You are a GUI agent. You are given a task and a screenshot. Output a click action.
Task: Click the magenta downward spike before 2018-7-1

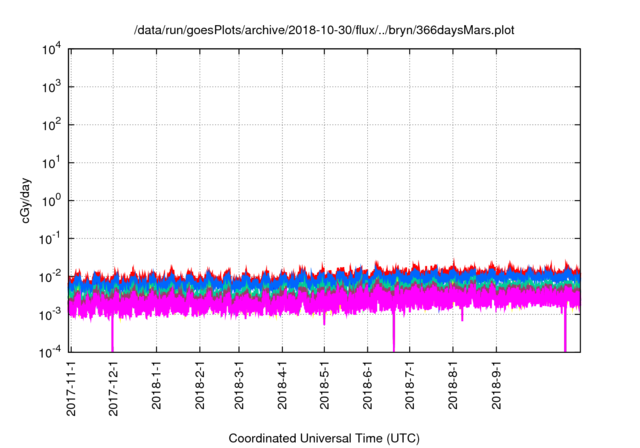click(394, 335)
